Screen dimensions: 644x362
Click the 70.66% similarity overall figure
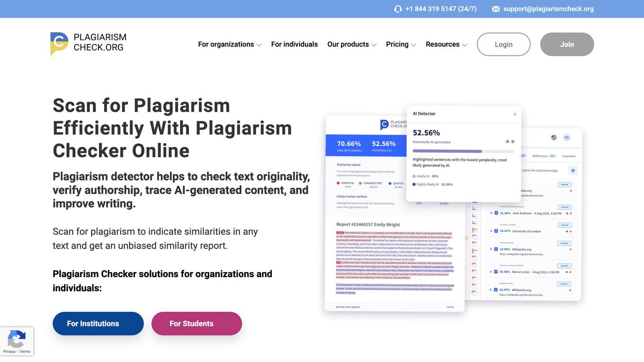[349, 144]
